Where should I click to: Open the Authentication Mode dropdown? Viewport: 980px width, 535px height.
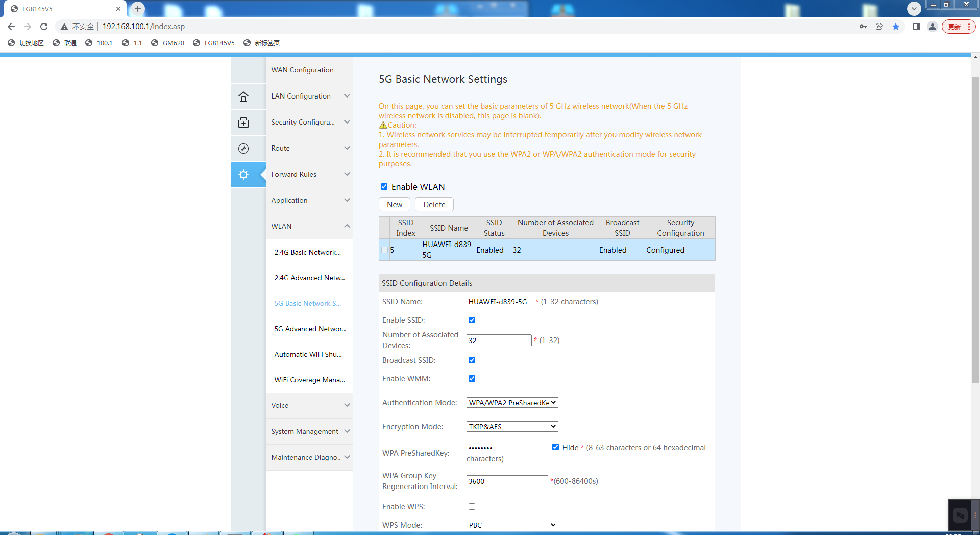point(512,403)
